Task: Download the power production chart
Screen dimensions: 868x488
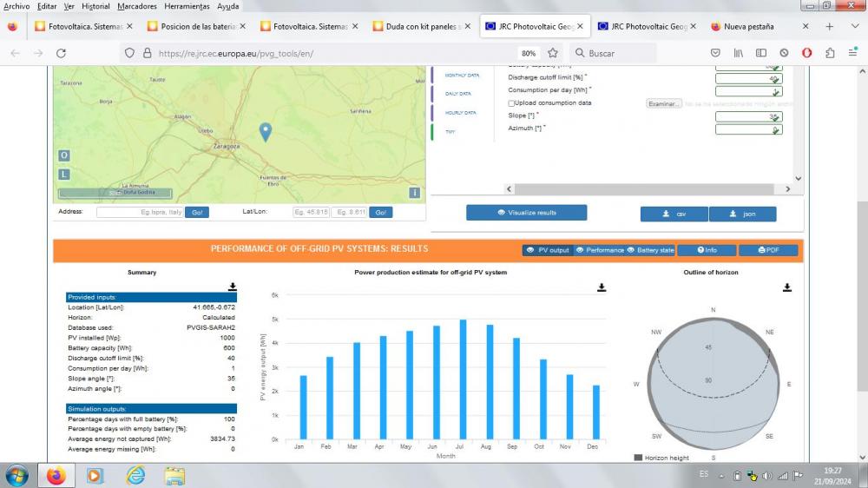Action: (x=602, y=287)
